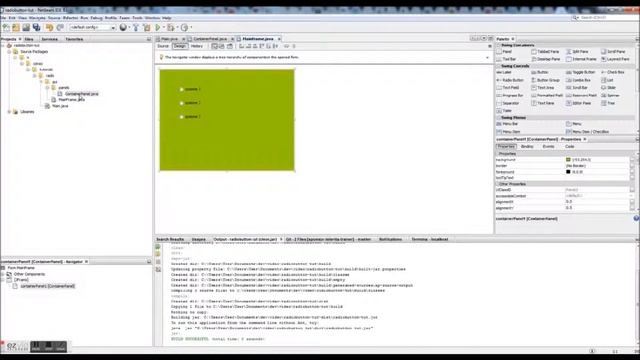Open the ContainerPanel.java editor tab
This screenshot has width=640, height=360.
click(210, 39)
